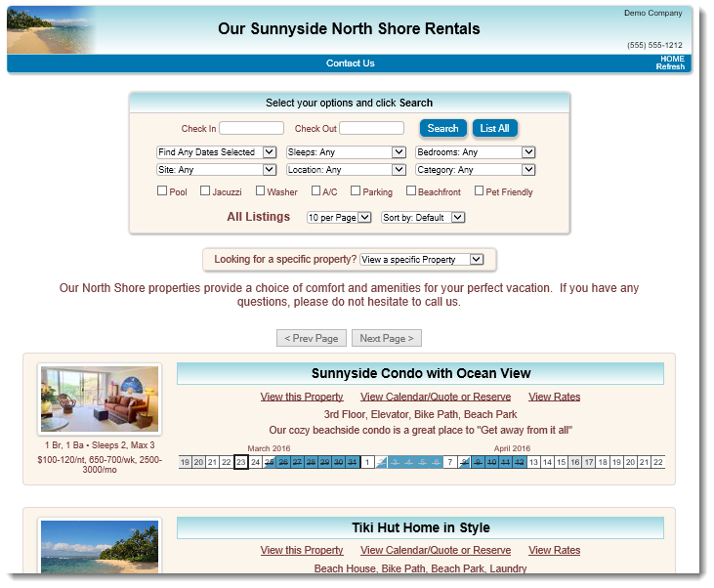Click the March 2016 calendar label
This screenshot has width=714, height=588.
269,448
